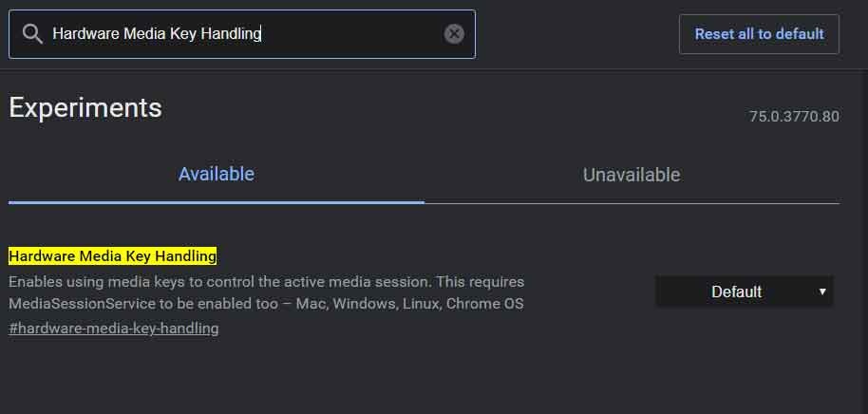The image size is (868, 414).
Task: Click the search magnifier icon
Action: pos(32,34)
